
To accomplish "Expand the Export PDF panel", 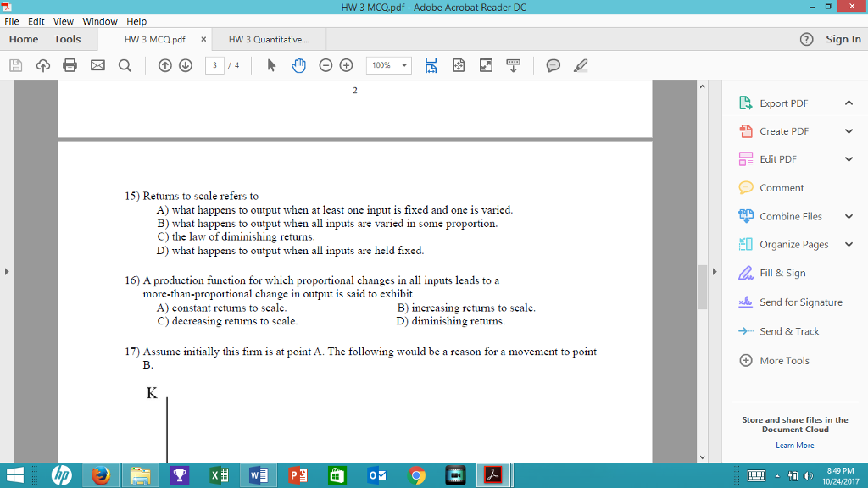I will [x=849, y=103].
